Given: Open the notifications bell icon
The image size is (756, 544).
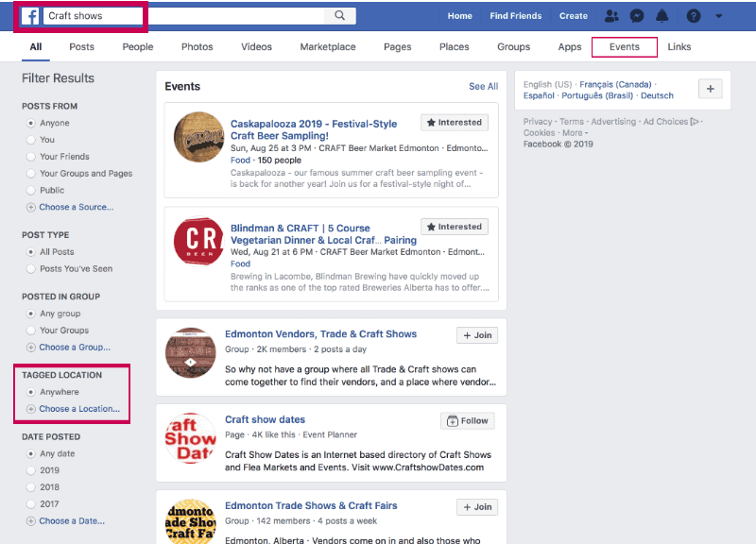Looking at the screenshot, I should pos(662,16).
